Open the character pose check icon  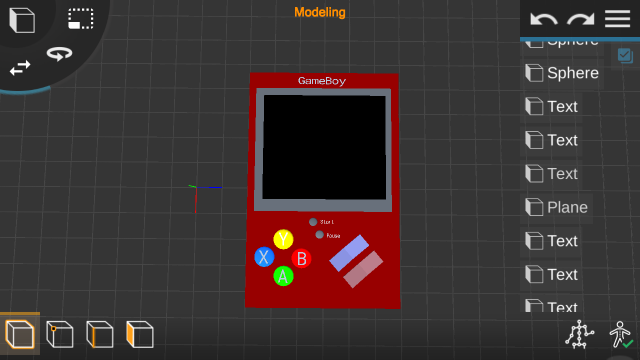coord(621,334)
